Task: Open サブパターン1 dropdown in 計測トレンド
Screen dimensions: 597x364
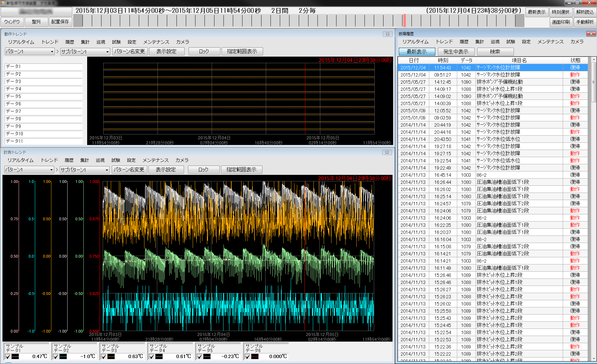Action: click(84, 170)
